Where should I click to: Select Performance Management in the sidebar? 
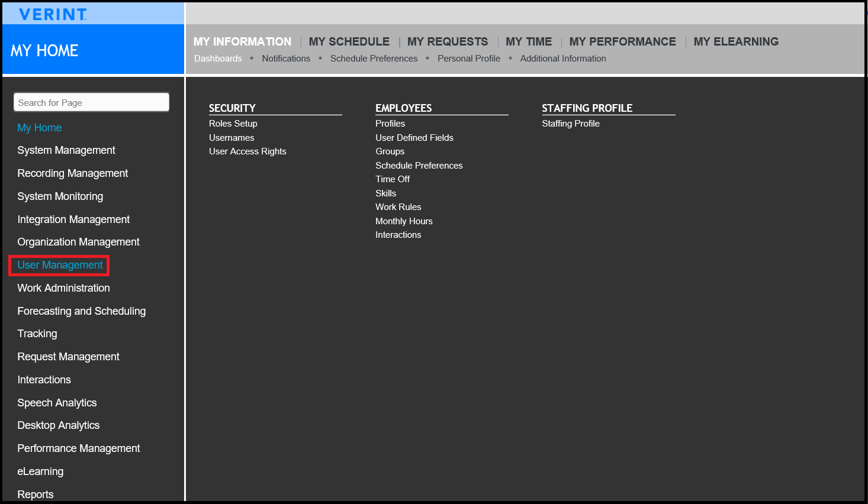(79, 448)
